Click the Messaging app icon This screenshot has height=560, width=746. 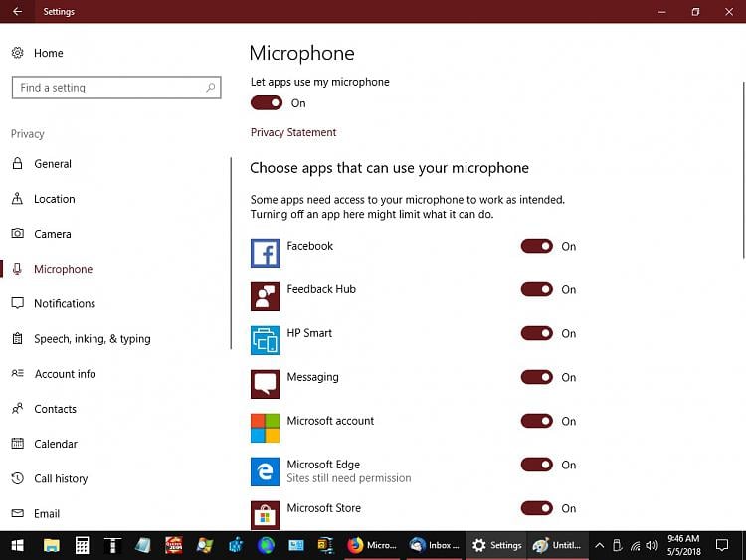tap(265, 384)
